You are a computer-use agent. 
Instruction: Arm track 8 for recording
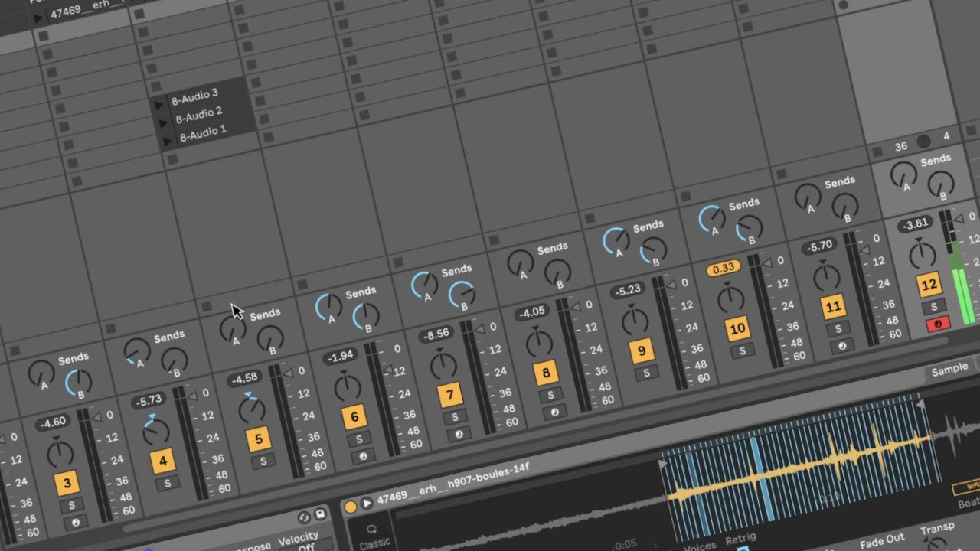click(554, 412)
